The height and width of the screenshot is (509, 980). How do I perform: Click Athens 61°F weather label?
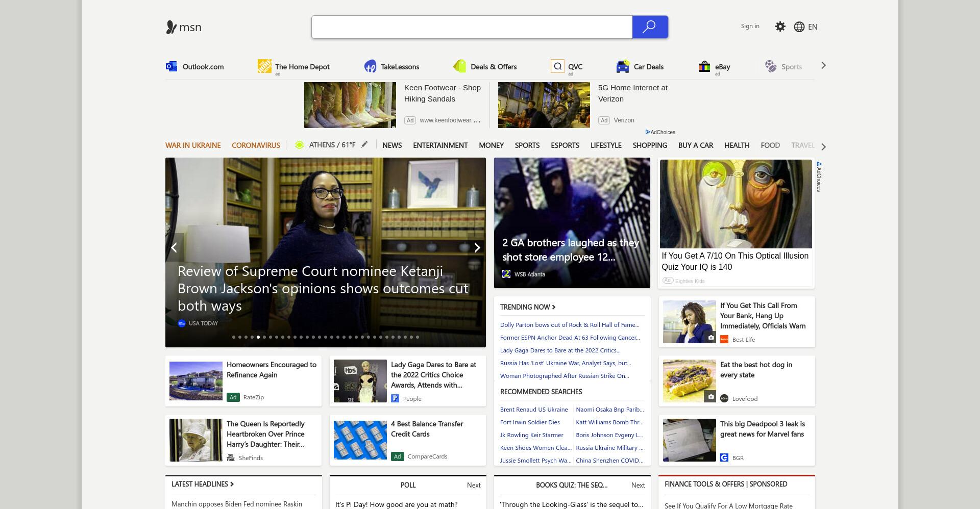click(332, 145)
